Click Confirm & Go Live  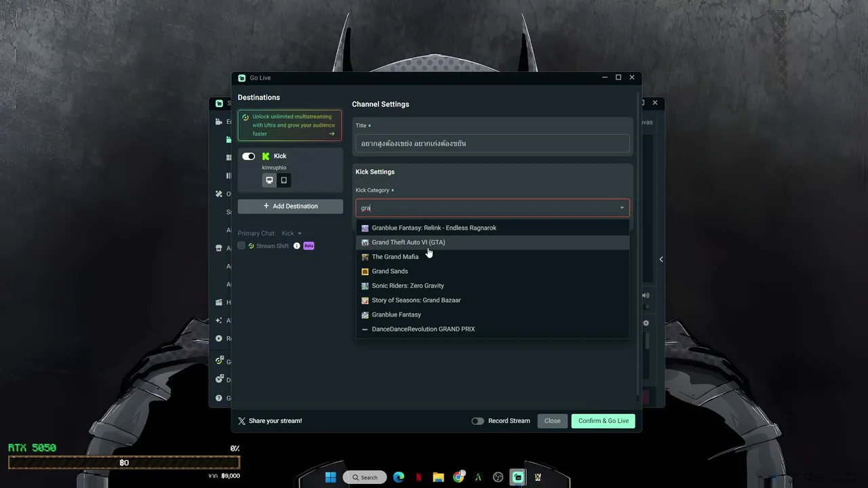tap(603, 421)
